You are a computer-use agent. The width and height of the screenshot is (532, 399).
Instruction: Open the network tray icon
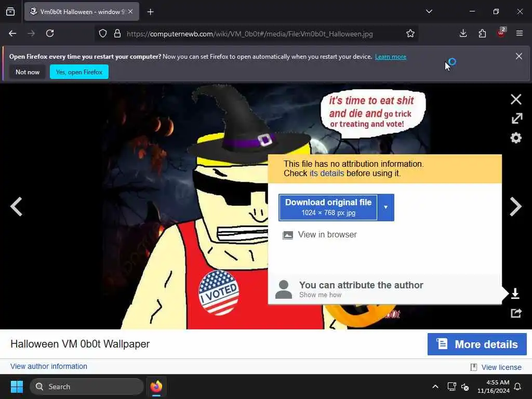click(451, 387)
